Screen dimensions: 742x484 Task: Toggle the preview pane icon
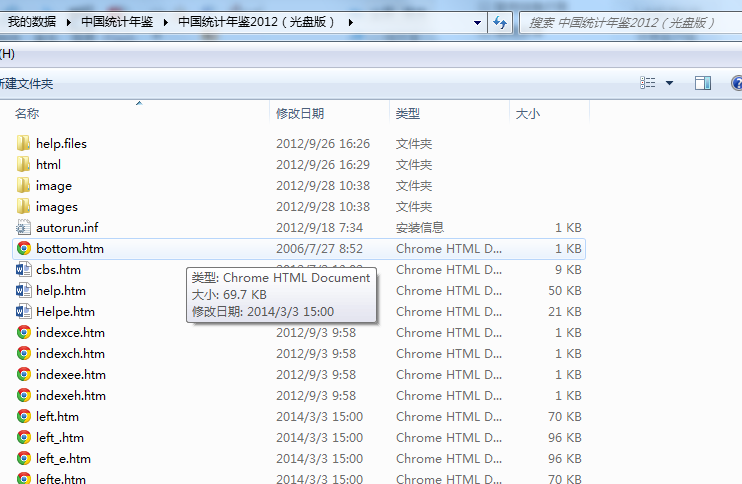[703, 83]
